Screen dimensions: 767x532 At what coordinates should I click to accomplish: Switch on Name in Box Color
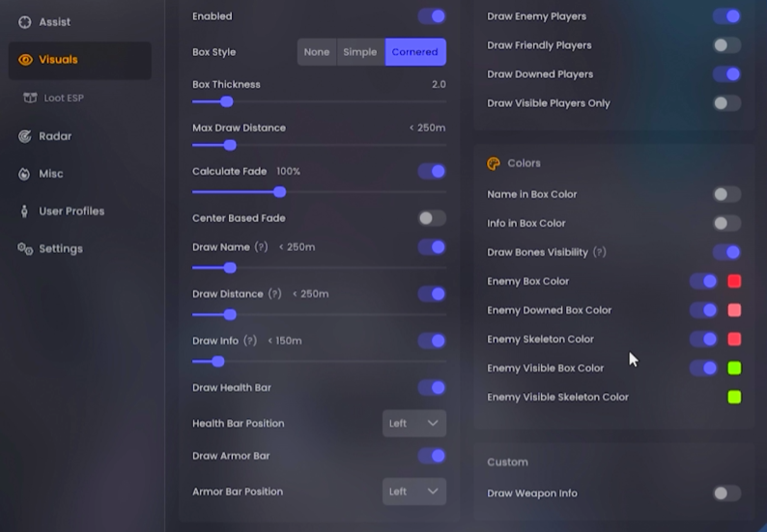[x=726, y=194]
